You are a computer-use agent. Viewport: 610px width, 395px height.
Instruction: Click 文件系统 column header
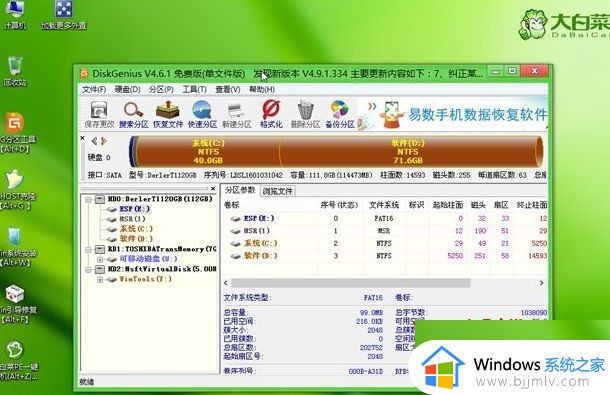[x=384, y=205]
